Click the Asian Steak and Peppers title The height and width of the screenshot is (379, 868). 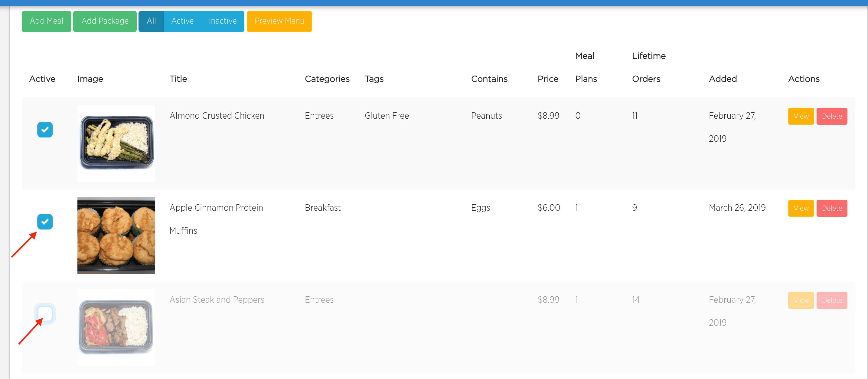(x=217, y=300)
